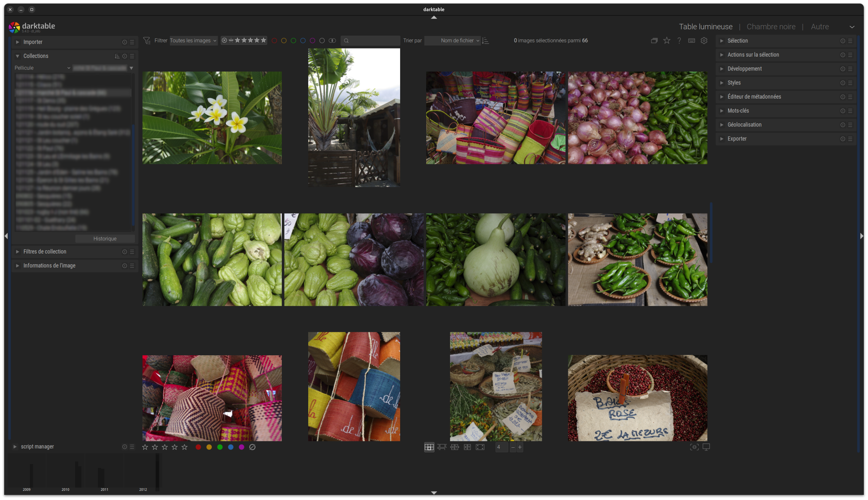This screenshot has height=500, width=868.
Task: Open global preferences gear icon
Action: (704, 41)
